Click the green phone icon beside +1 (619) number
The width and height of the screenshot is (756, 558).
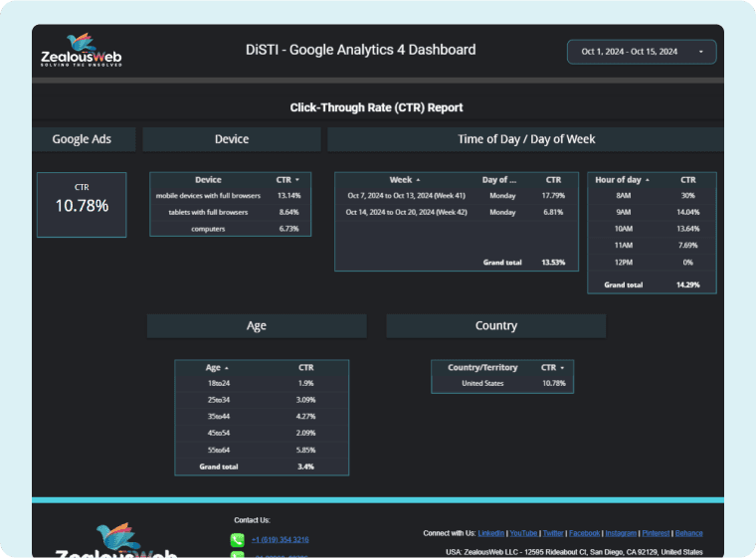point(237,540)
